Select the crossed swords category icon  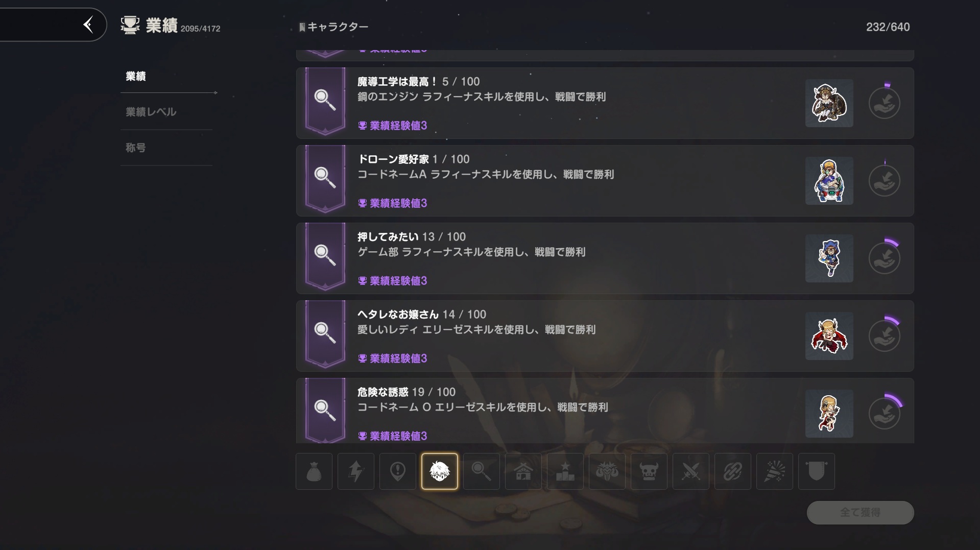point(691,471)
